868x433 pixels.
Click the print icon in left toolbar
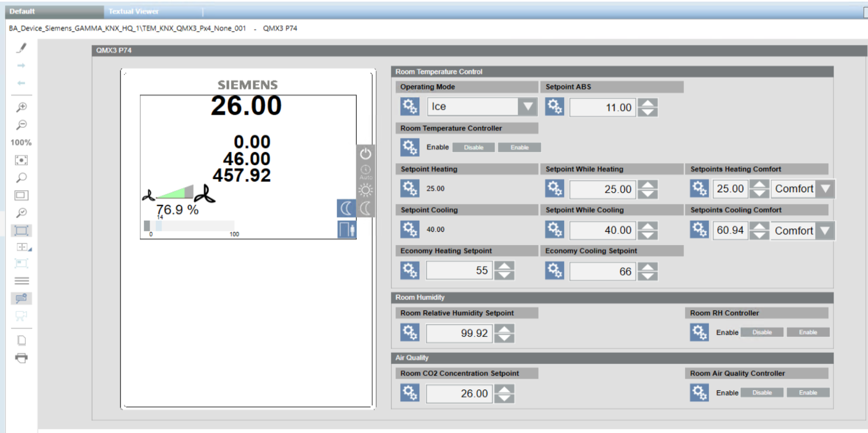(21, 358)
